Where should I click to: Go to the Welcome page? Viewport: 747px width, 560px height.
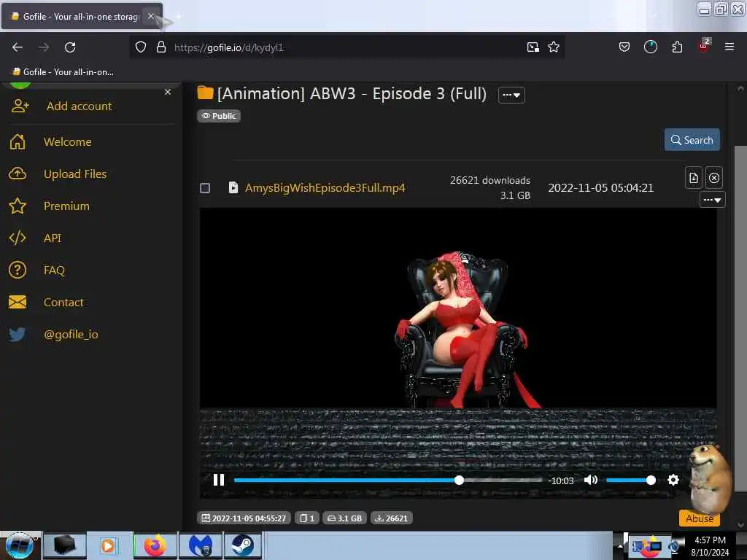click(x=68, y=142)
